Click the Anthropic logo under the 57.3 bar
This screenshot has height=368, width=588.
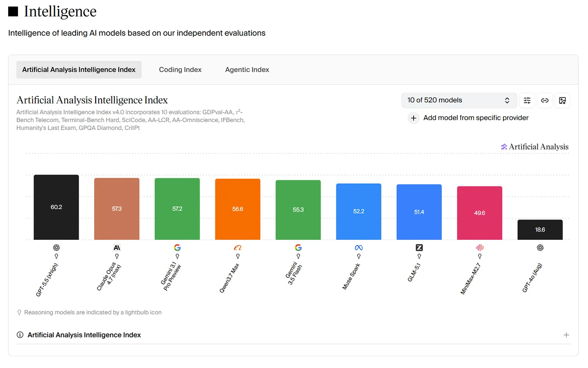[117, 248]
